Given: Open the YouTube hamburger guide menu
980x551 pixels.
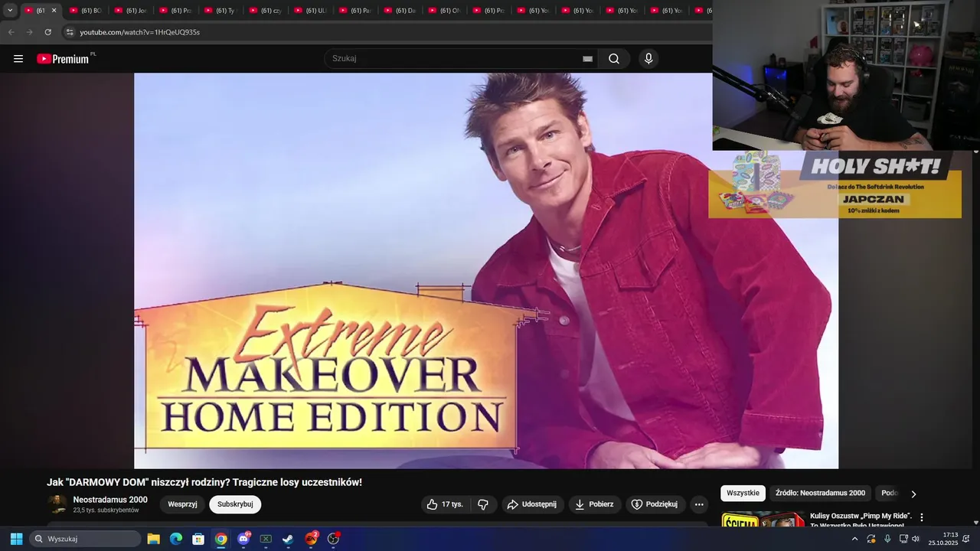Looking at the screenshot, I should point(18,59).
